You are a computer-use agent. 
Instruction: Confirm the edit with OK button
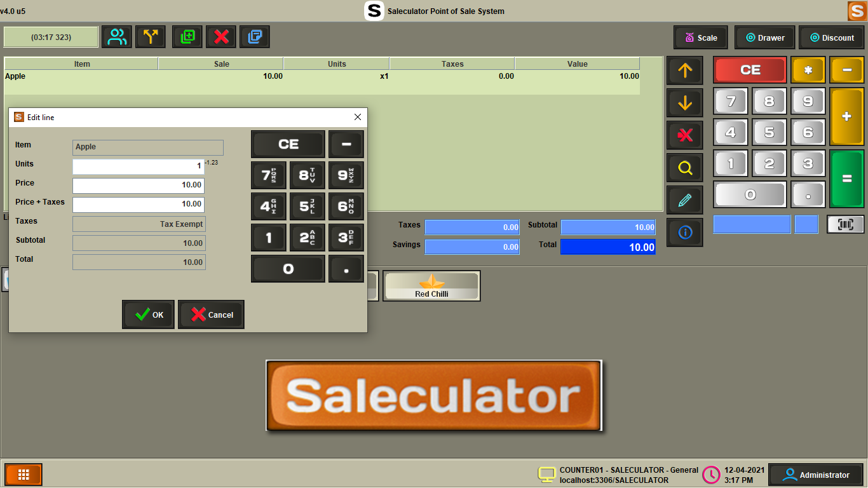pos(148,315)
